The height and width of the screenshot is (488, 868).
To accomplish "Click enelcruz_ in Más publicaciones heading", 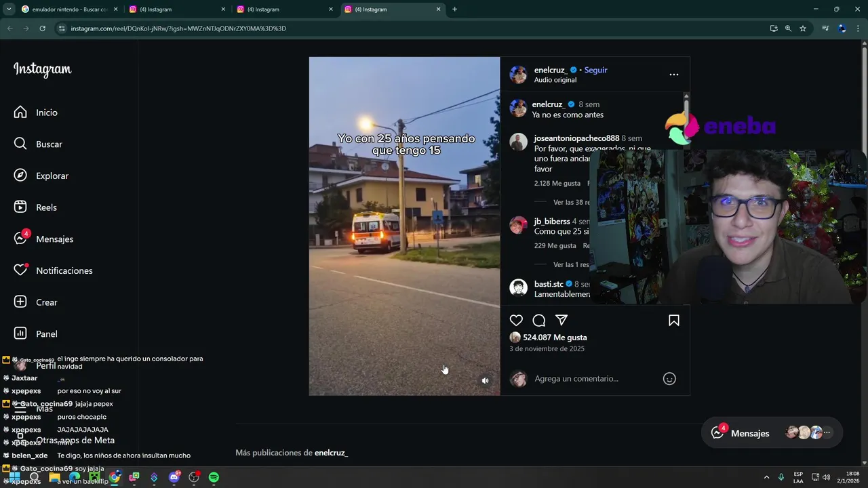I will (x=331, y=453).
